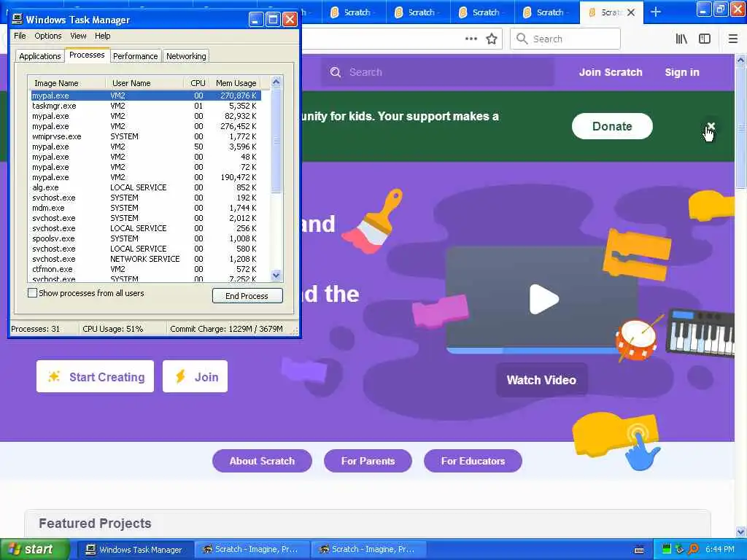Click the Join button with lightning bolt
Image resolution: width=747 pixels, height=560 pixels.
195,377
